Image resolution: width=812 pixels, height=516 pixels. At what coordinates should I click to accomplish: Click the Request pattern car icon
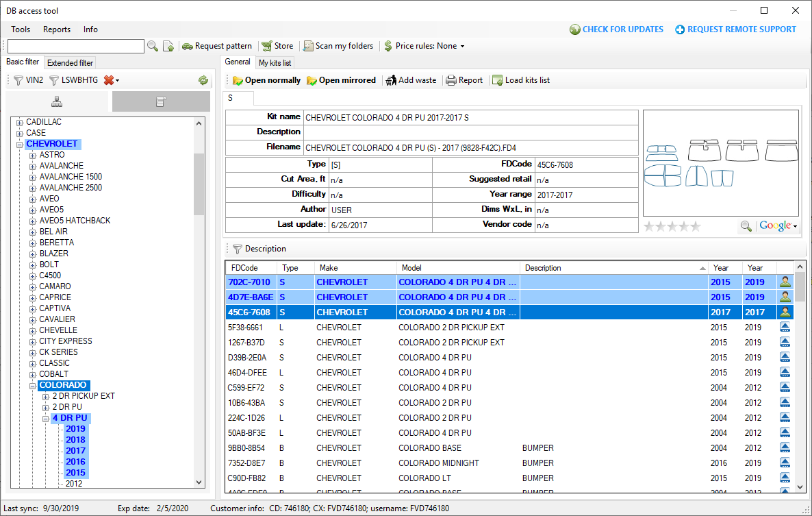(x=187, y=46)
